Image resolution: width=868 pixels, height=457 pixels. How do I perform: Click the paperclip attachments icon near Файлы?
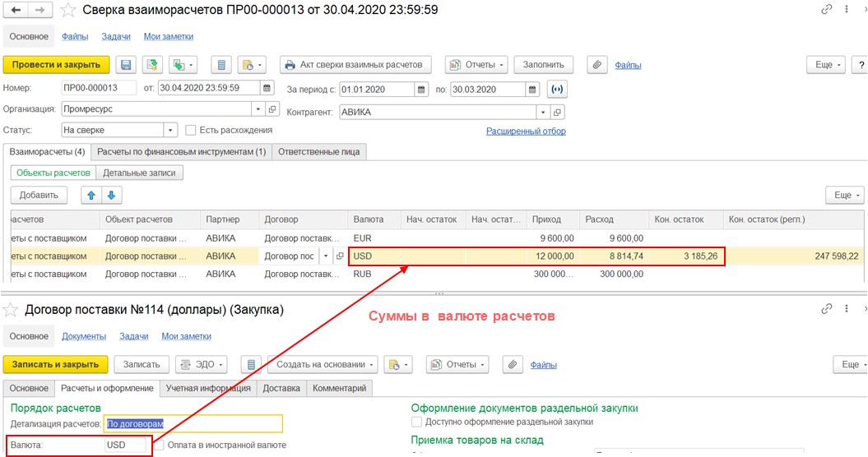pos(597,65)
